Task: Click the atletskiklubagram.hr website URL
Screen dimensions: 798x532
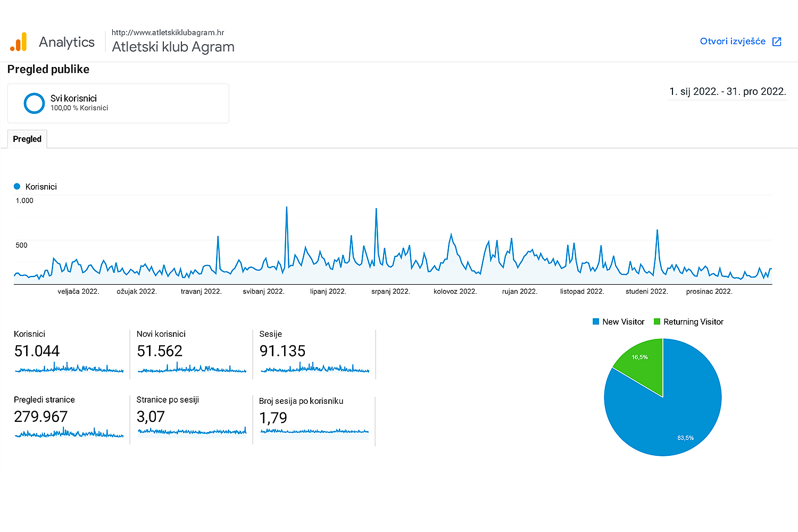Action: [x=168, y=32]
